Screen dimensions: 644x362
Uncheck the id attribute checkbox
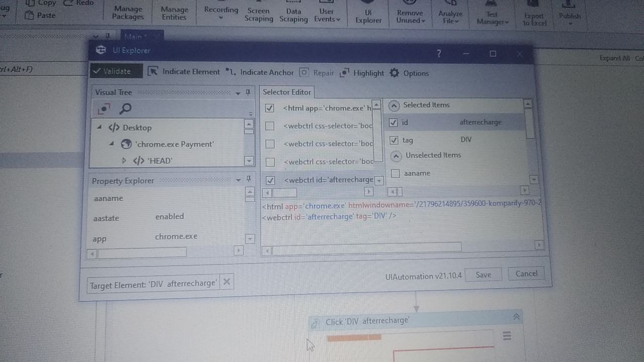pyautogui.click(x=393, y=122)
